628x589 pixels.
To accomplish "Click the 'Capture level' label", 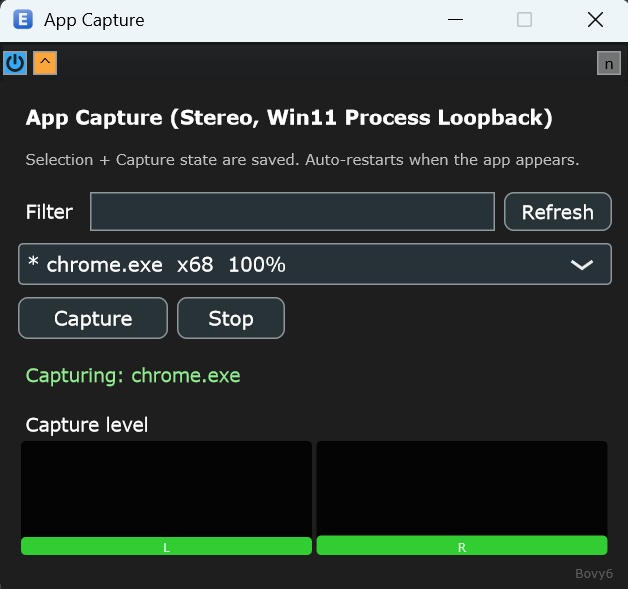I will click(x=87, y=425).
